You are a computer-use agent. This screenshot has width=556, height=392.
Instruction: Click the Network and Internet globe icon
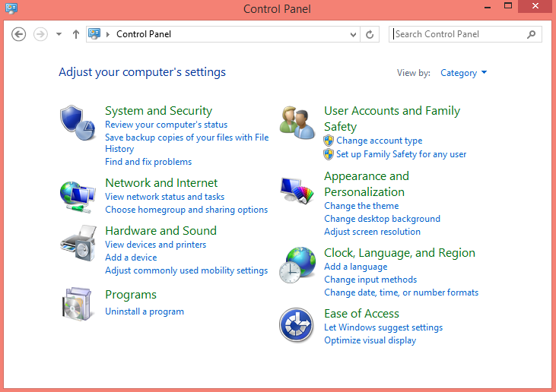78,197
